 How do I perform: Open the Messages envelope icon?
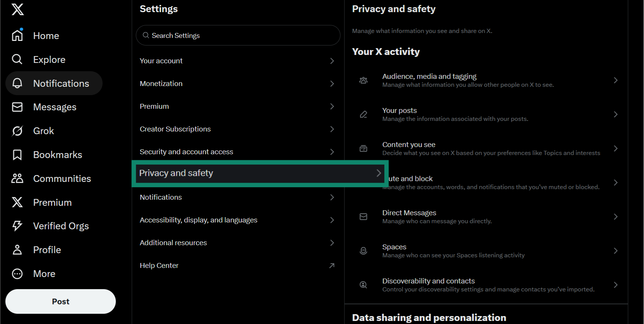[17, 107]
